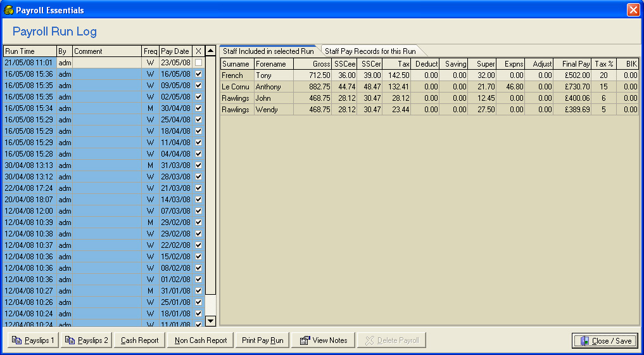Select run 30/04/08 13:13
644x355 pixels.
pos(104,165)
